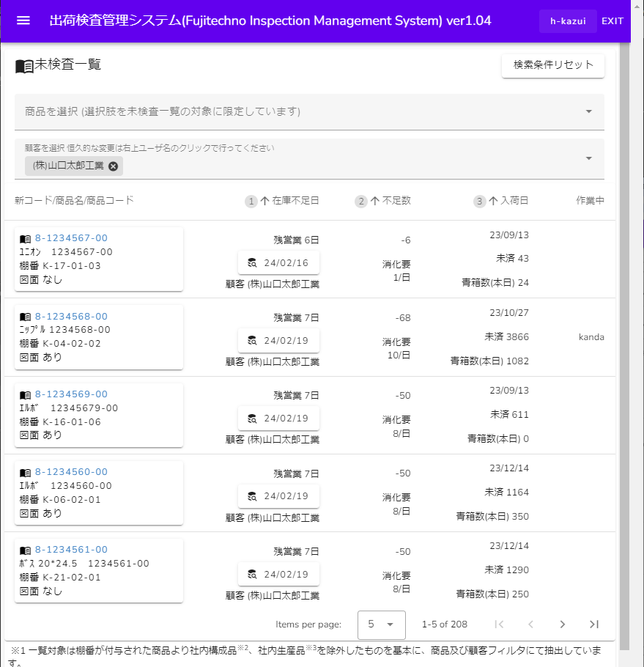
Task: Jump to the first page
Action: click(499, 624)
